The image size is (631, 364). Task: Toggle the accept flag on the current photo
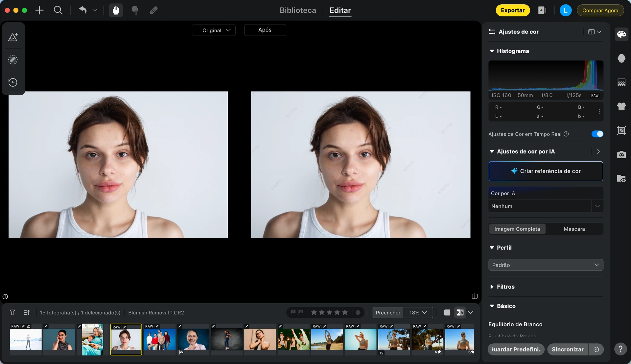293,312
